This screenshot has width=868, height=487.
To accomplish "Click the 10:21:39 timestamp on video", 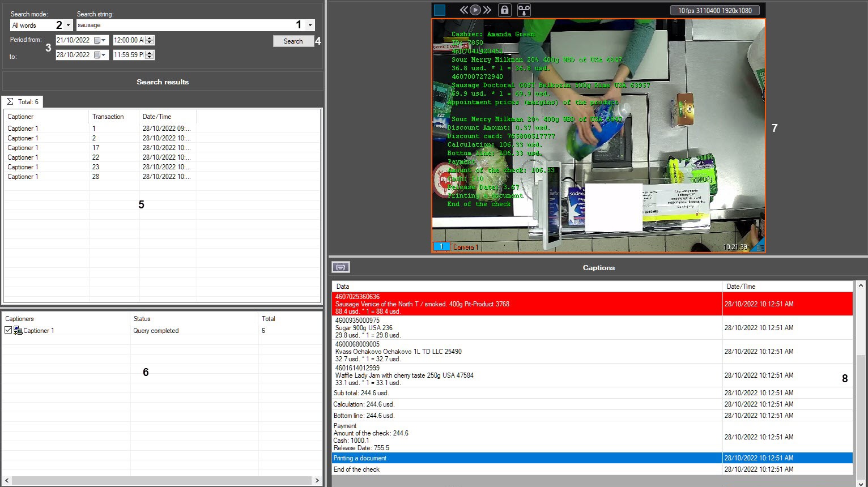I will click(735, 247).
